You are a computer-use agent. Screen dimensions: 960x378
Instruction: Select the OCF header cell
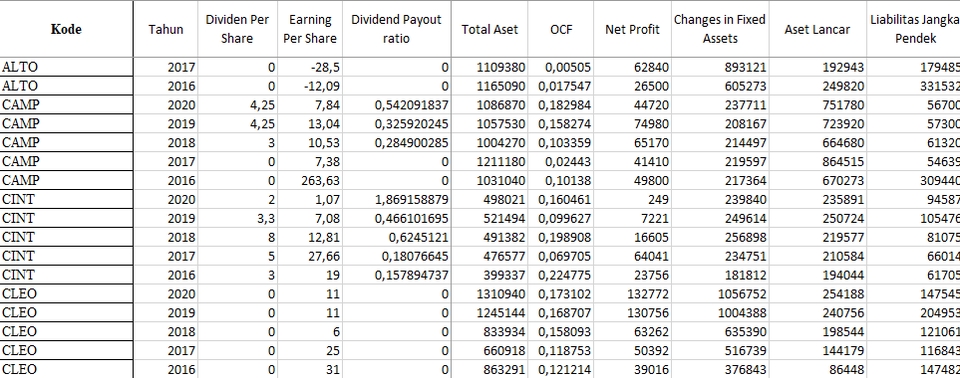[x=561, y=29]
